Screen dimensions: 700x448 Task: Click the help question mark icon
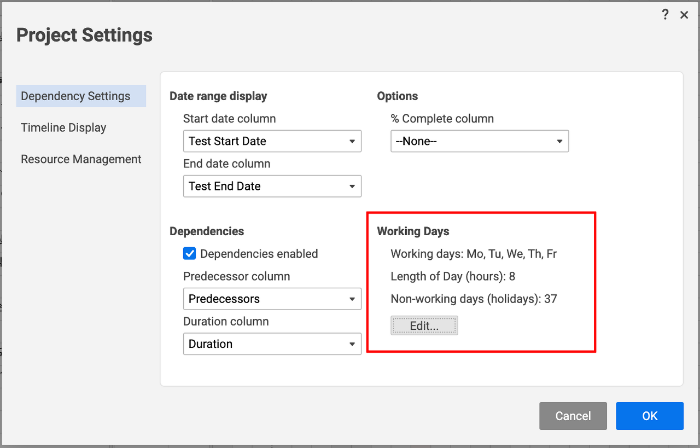click(x=665, y=14)
